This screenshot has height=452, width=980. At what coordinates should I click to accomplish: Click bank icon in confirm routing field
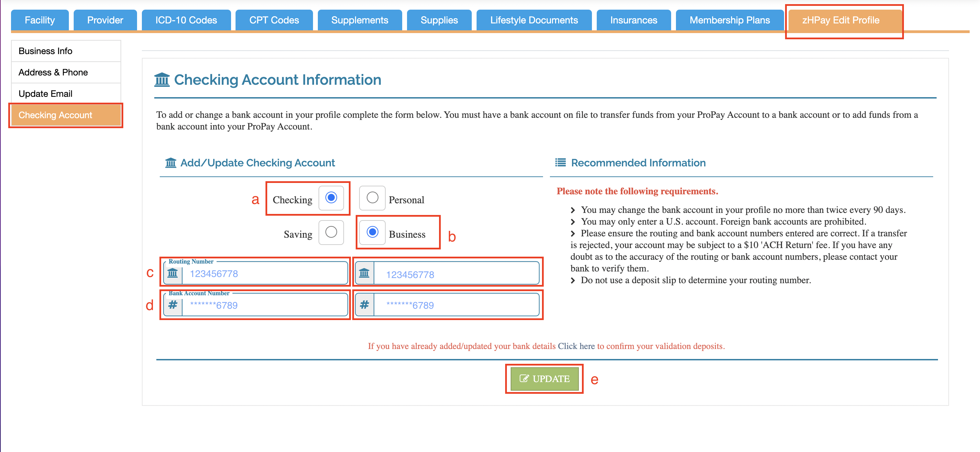coord(364,273)
